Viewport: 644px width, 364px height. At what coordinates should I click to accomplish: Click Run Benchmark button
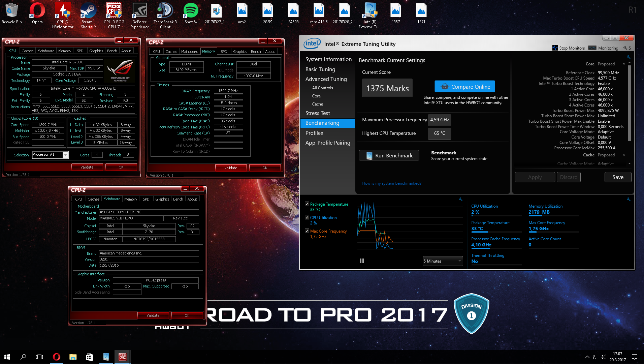coord(389,155)
